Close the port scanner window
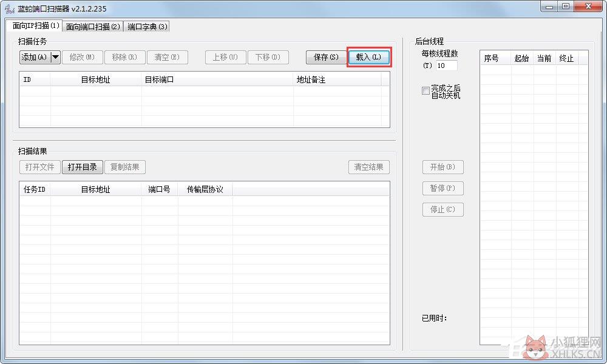The height and width of the screenshot is (364, 607). pyautogui.click(x=588, y=6)
